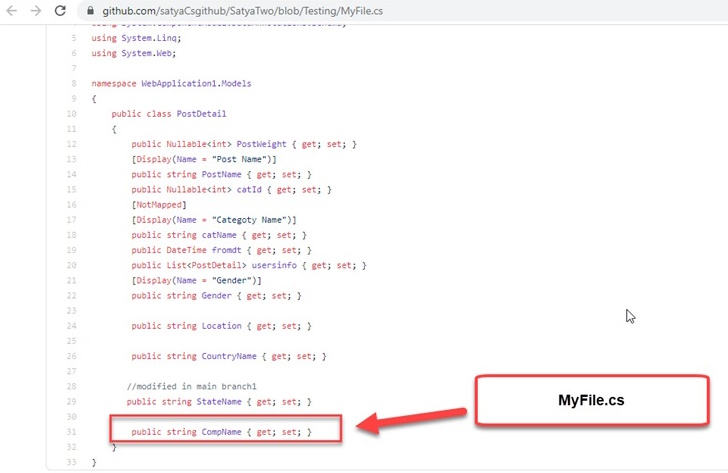This screenshot has width=728, height=473.
Task: Click the catName property line
Action: point(219,235)
